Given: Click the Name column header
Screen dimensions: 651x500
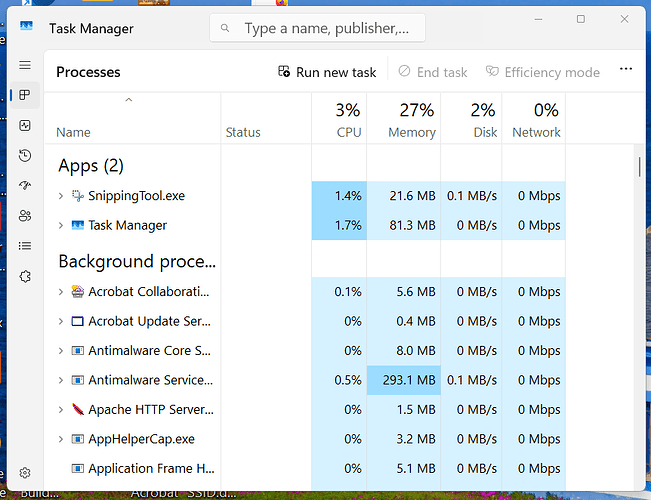Looking at the screenshot, I should pyautogui.click(x=73, y=132).
